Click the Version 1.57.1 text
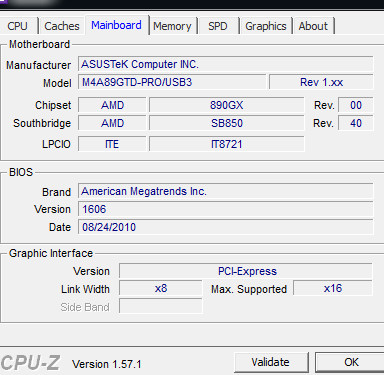Viewport: 384px width, 375px height. pyautogui.click(x=107, y=364)
